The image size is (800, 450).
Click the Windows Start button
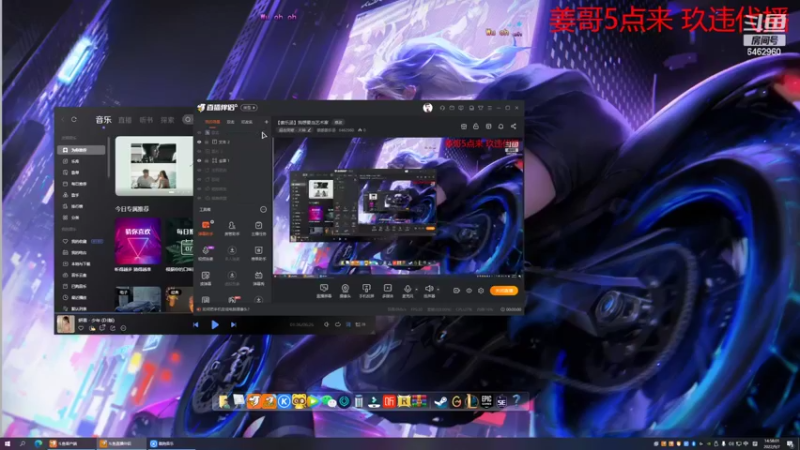tap(7, 444)
